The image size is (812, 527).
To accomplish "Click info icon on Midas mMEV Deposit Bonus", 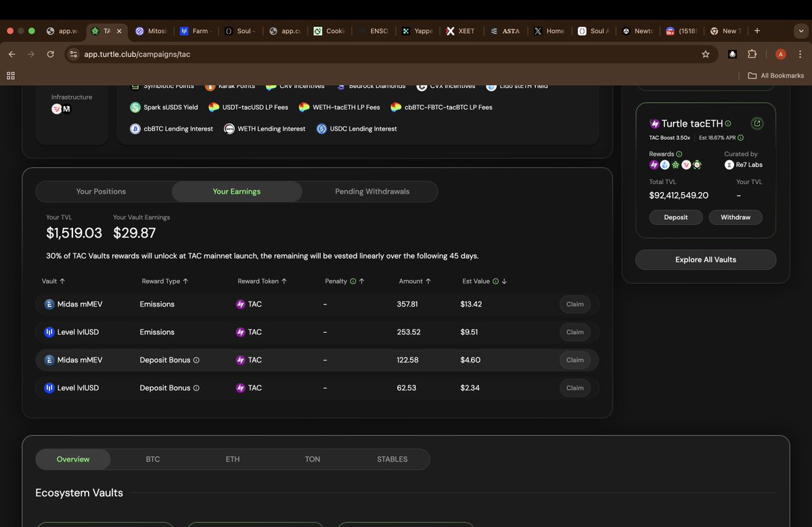I will click(196, 360).
